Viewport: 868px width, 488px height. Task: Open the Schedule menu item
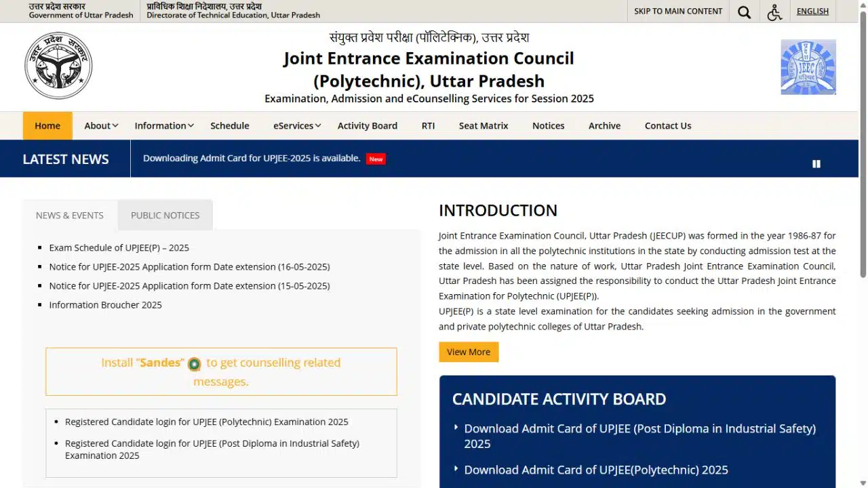tap(230, 125)
